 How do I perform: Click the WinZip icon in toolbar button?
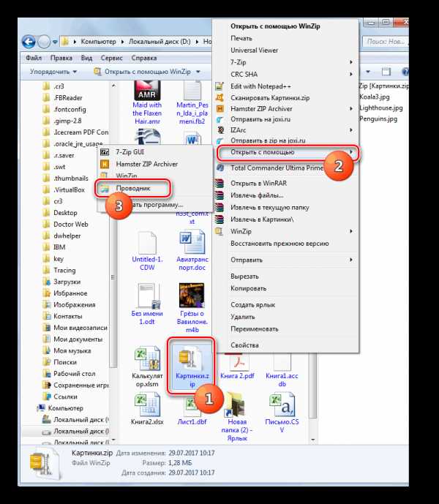coord(97,72)
